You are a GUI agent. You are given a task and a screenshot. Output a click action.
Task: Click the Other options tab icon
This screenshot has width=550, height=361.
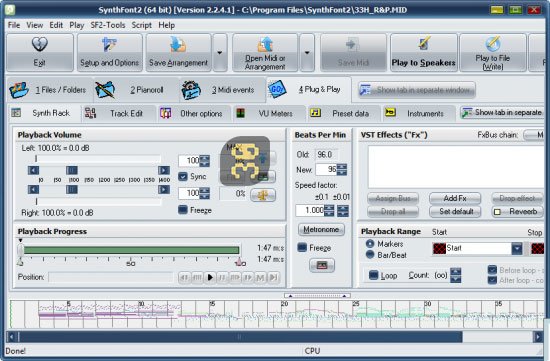click(166, 113)
